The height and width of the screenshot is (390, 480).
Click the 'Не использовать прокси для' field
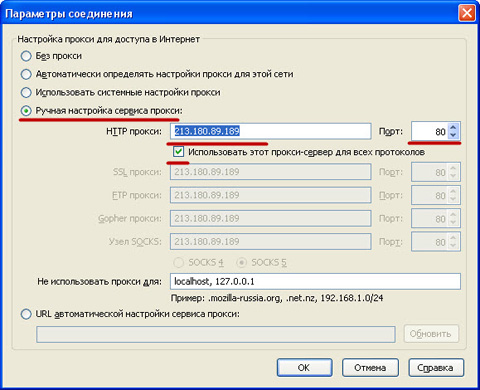[315, 281]
